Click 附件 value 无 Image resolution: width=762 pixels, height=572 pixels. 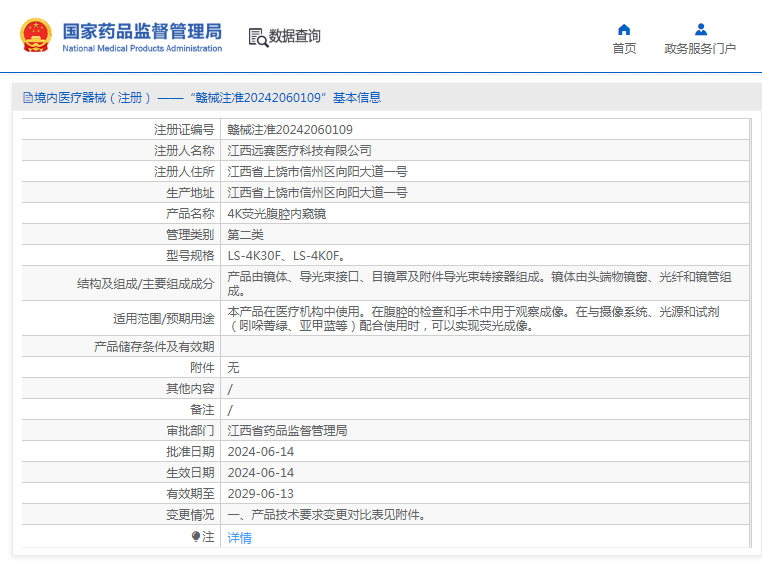(x=233, y=368)
